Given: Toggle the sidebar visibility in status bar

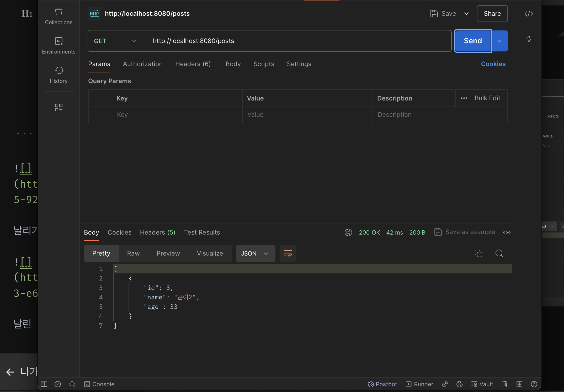Looking at the screenshot, I should pos(44,384).
